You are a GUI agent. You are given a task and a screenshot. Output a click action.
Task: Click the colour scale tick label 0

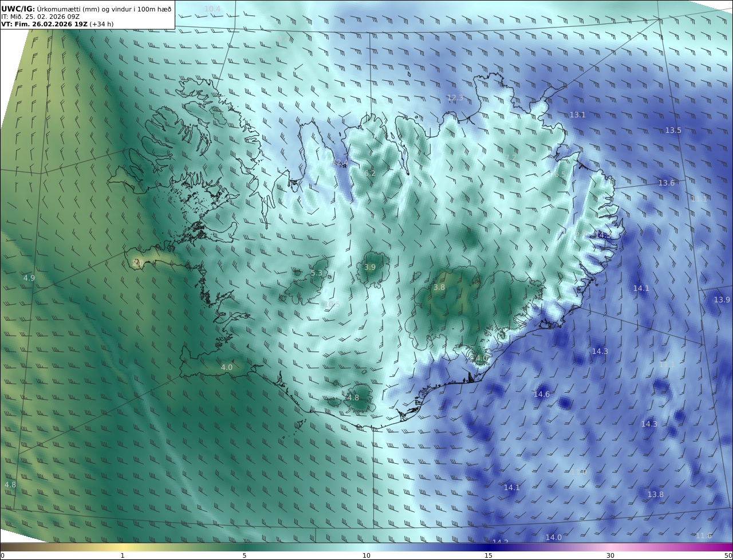coord(2,556)
